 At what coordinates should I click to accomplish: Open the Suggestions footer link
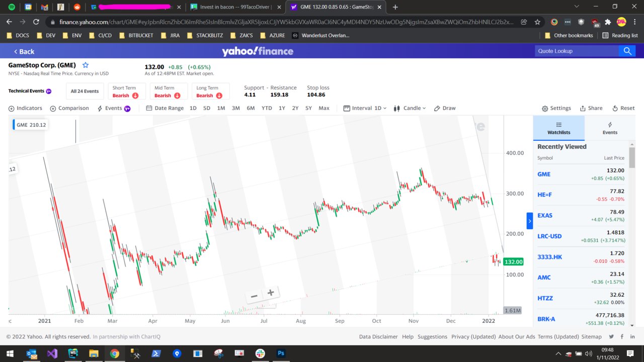[432, 337]
